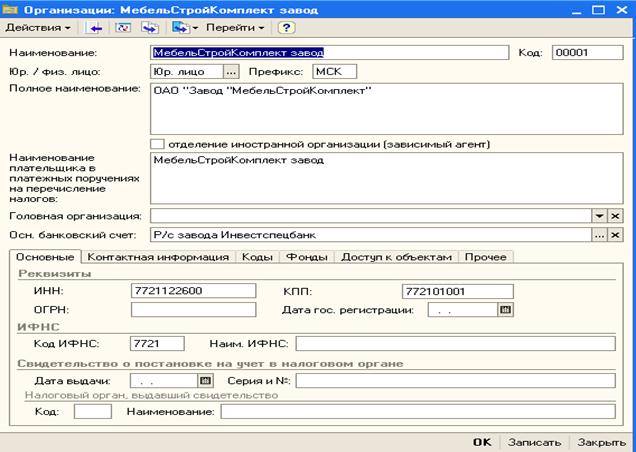Switch to the Фонды tab
636x452 pixels.
(307, 257)
